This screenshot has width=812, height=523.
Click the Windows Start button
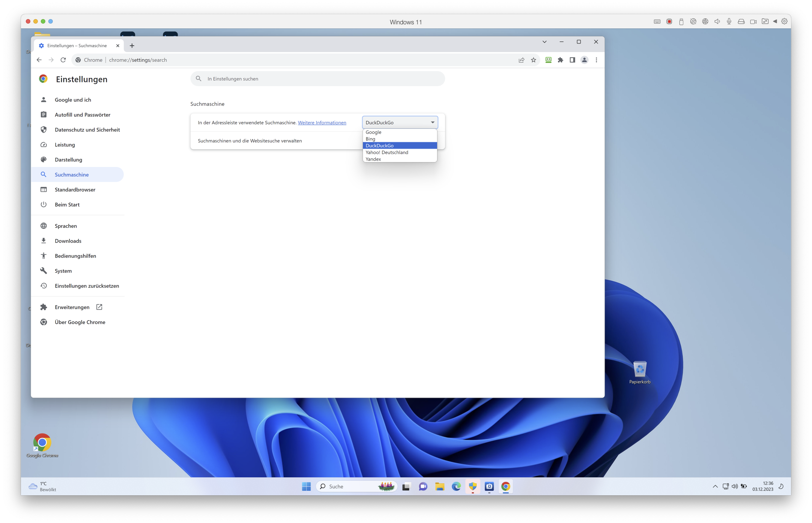[x=306, y=486]
